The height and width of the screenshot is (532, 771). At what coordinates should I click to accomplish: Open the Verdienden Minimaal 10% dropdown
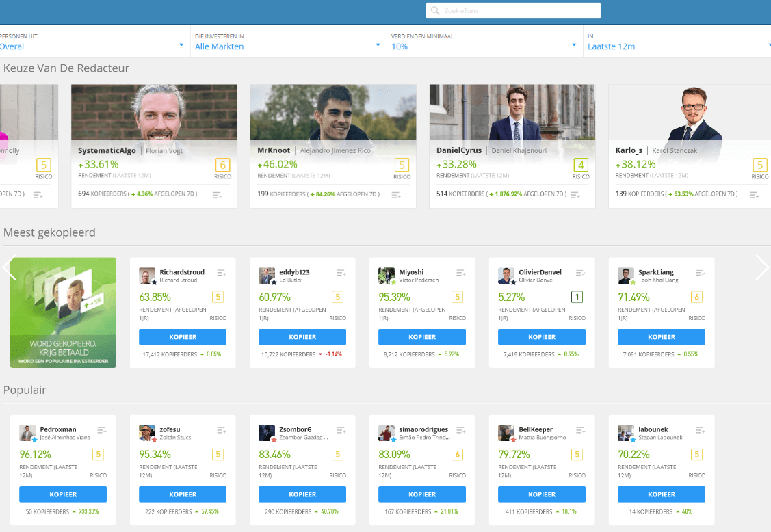[484, 41]
